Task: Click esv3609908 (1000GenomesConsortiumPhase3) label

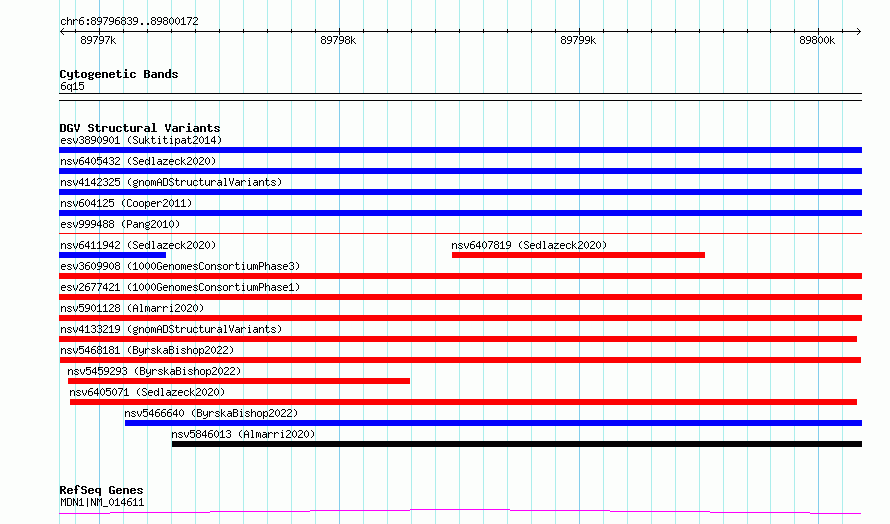Action: click(x=180, y=266)
